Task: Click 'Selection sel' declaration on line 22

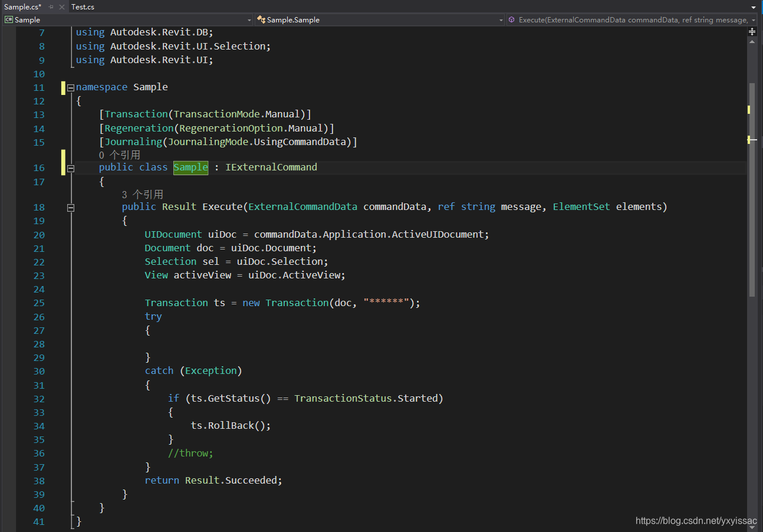Action: coord(182,262)
